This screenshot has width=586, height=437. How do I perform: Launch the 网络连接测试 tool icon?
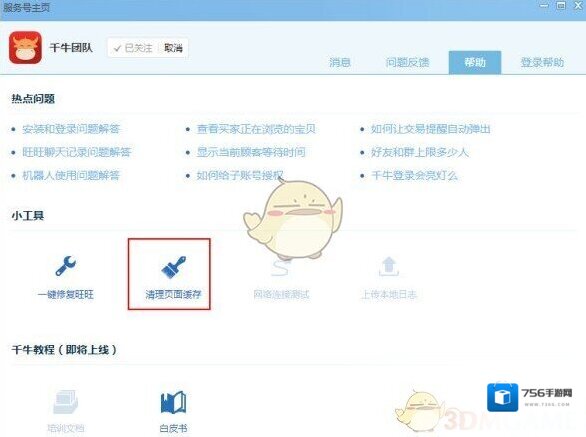click(281, 267)
